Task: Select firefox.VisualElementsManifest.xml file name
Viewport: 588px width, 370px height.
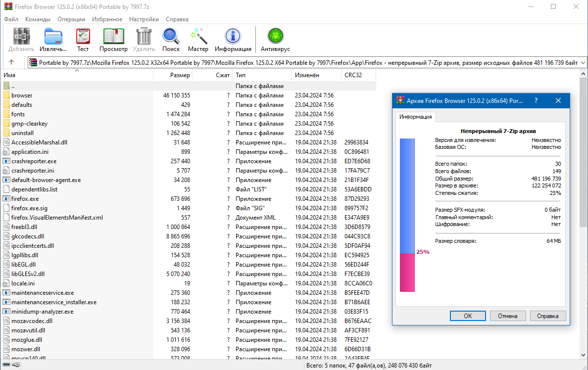Action: pos(57,218)
